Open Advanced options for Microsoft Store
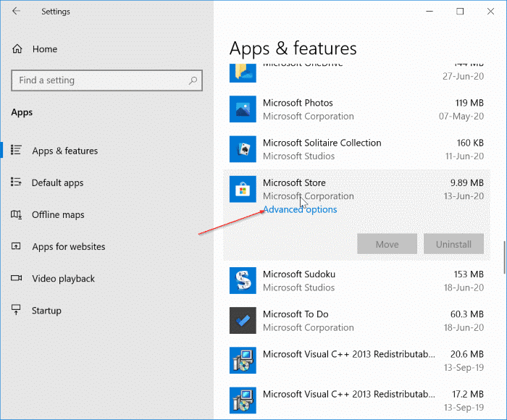Screen dimensions: 507x420 point(300,209)
